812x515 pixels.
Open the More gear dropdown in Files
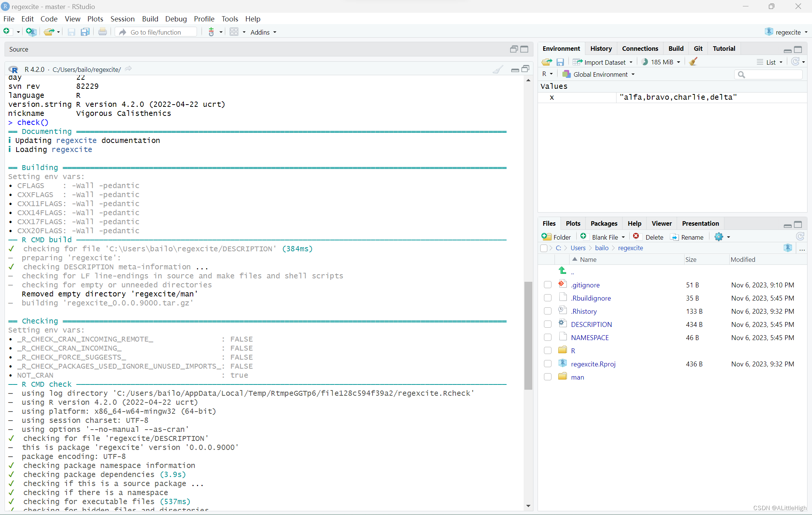pos(722,237)
